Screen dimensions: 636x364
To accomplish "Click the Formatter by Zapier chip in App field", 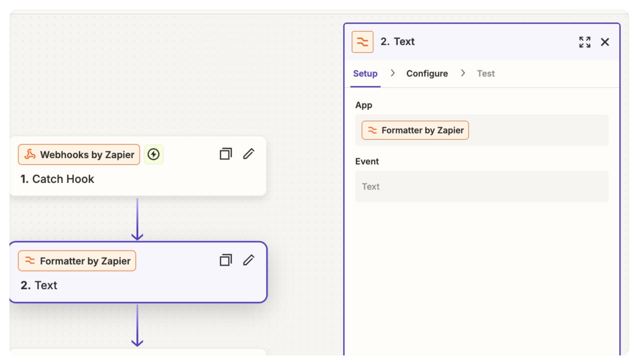I will tap(415, 130).
